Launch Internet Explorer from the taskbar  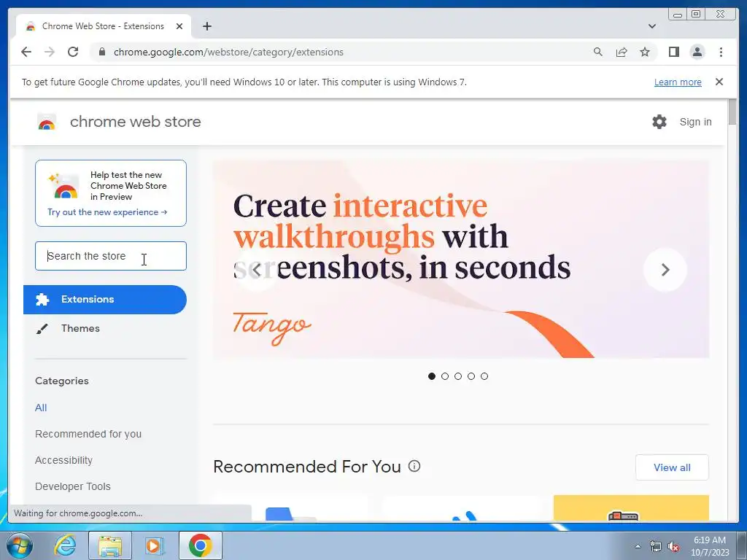pyautogui.click(x=65, y=545)
